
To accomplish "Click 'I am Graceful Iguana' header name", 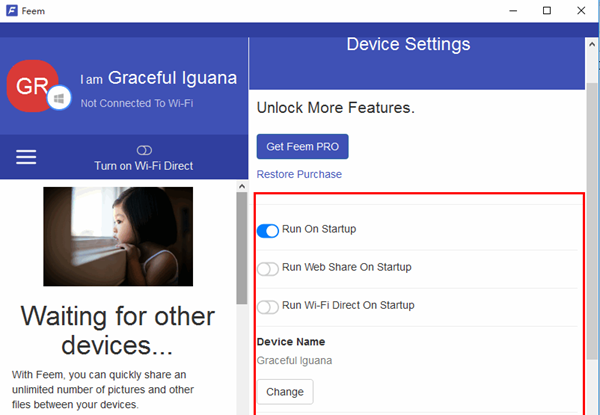I will click(x=158, y=78).
